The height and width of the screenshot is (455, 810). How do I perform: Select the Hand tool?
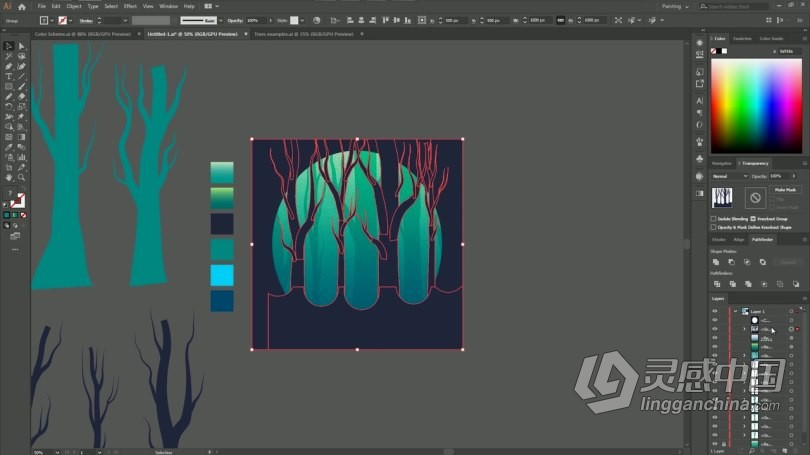9,177
